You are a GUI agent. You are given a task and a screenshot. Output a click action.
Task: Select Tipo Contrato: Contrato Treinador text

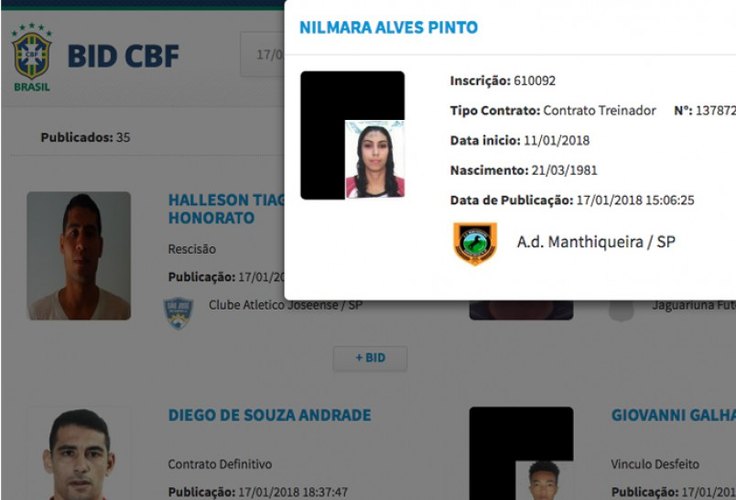[x=553, y=111]
